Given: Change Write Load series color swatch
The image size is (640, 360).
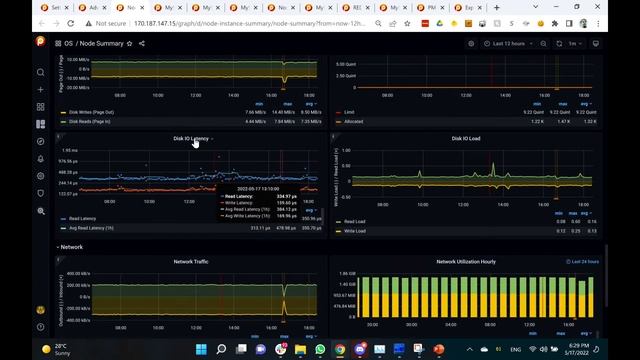Looking at the screenshot, I should [x=338, y=231].
